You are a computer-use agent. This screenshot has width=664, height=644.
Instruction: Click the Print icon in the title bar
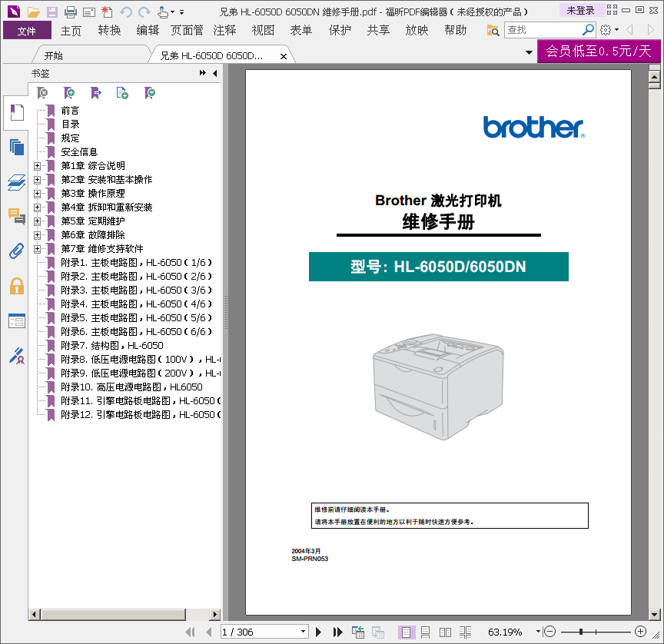tap(70, 12)
